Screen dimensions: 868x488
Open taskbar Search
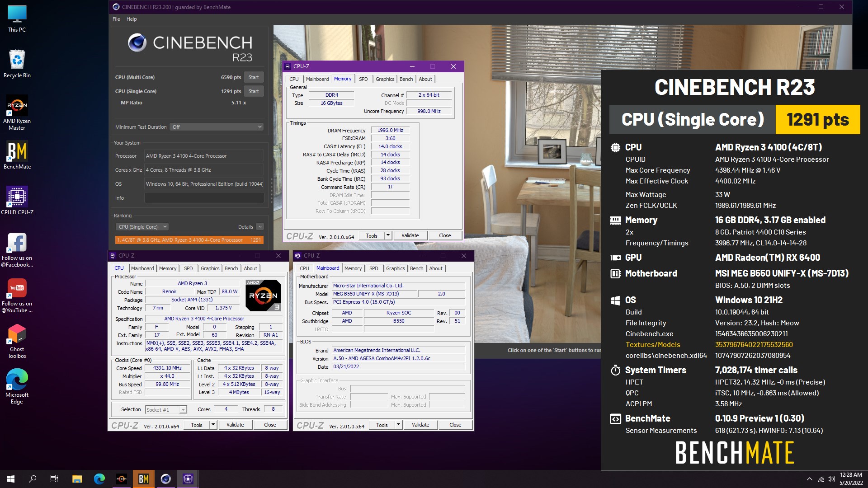[33, 479]
